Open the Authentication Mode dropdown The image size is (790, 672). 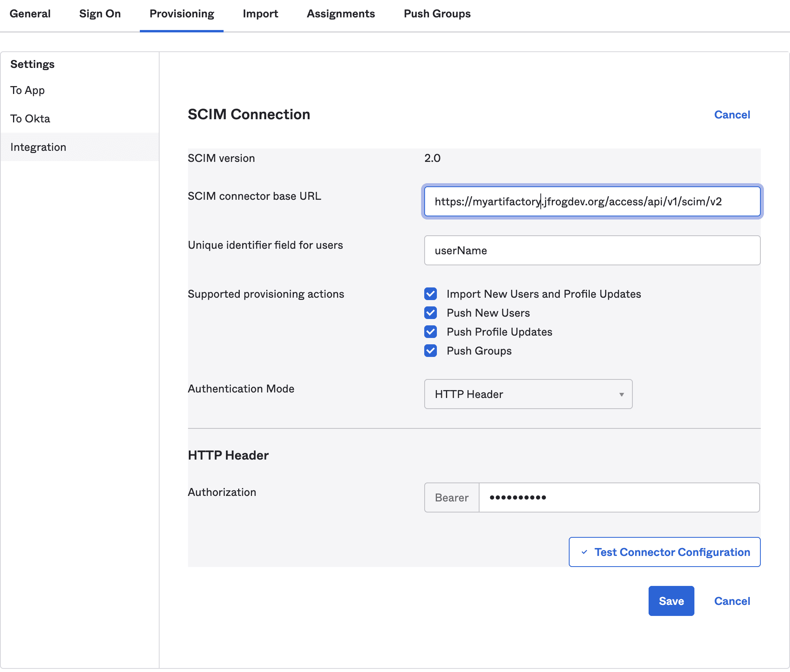coord(528,394)
